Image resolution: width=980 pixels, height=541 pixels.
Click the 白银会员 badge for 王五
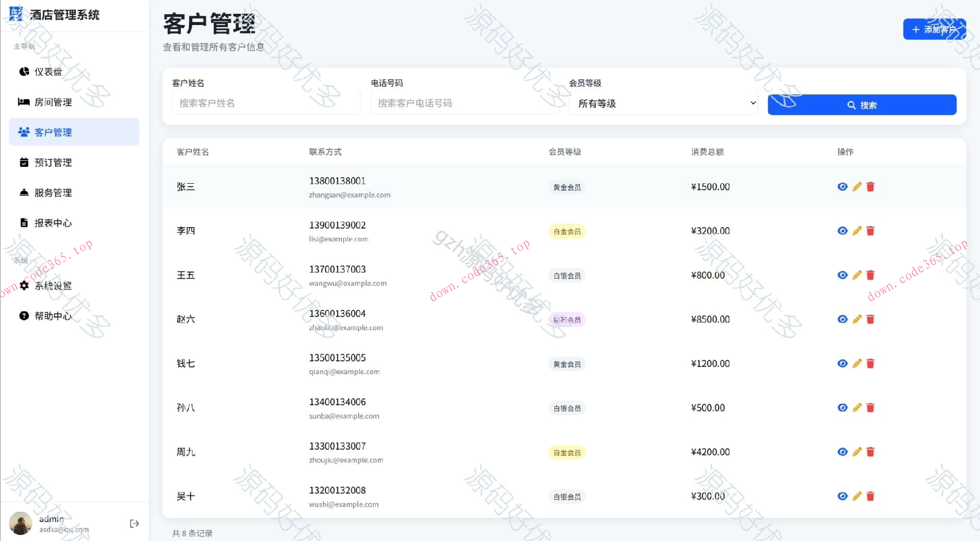567,276
